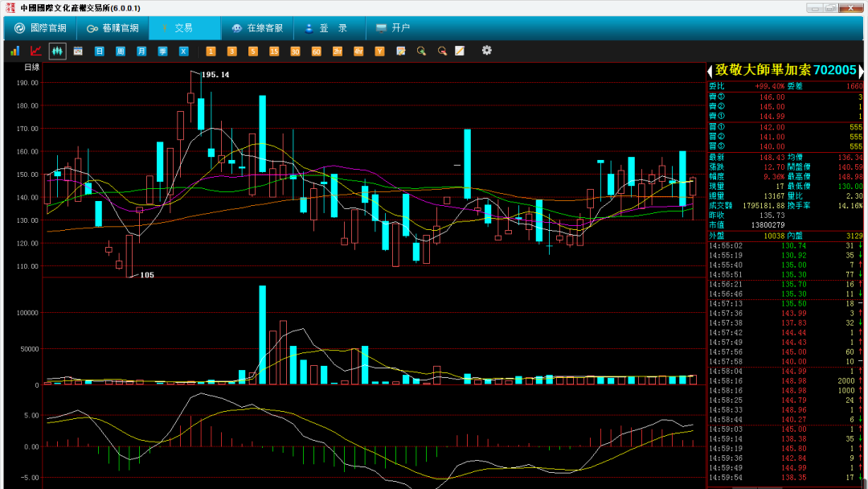Image resolution: width=868 pixels, height=489 pixels.
Task: Click the orange Y interval icon
Action: point(379,51)
